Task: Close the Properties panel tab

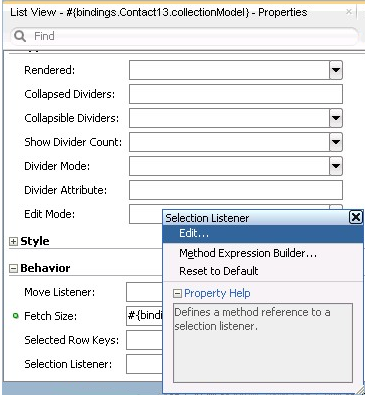Action: (349, 12)
